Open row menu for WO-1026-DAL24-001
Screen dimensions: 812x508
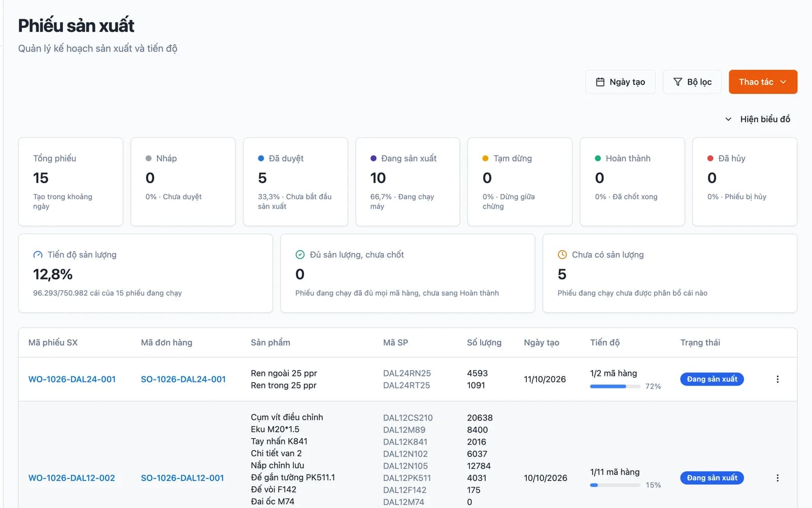(x=777, y=379)
